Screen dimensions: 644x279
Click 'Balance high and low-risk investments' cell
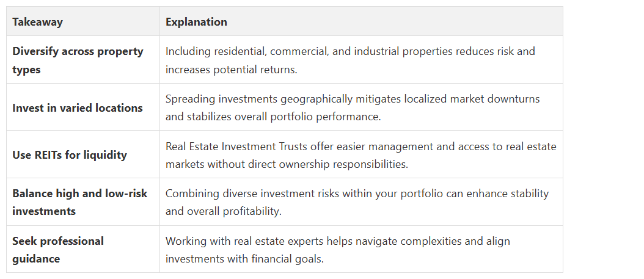pyautogui.click(x=83, y=202)
